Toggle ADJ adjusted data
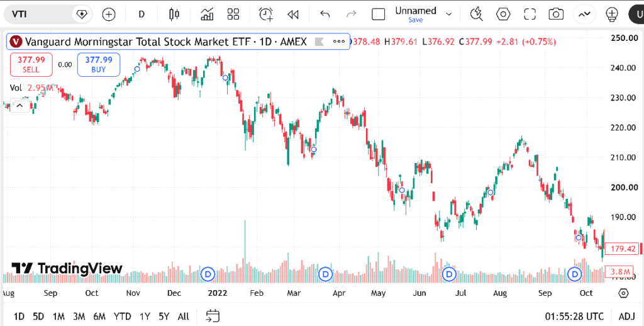The image size is (644, 326). [x=627, y=317]
